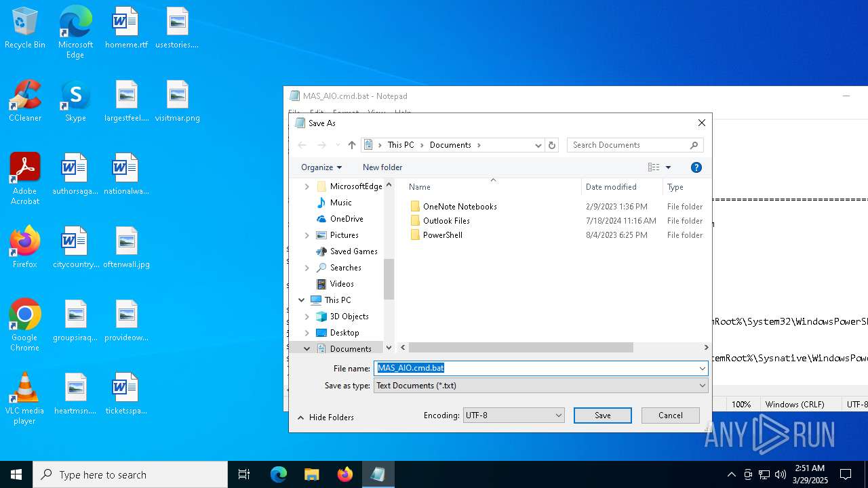Viewport: 868px width, 488px height.
Task: Launch Microsoft Edge from the desktop
Action: [x=75, y=33]
